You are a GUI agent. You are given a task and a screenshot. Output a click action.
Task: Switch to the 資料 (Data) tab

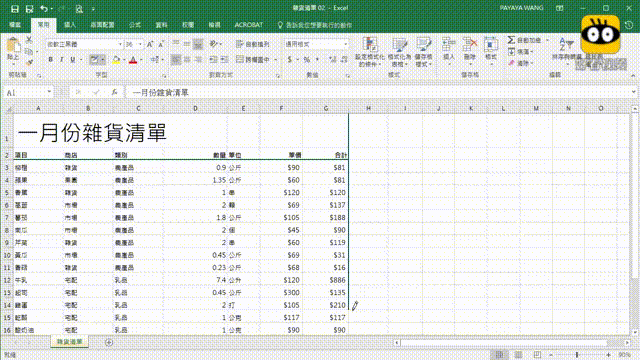(161, 25)
